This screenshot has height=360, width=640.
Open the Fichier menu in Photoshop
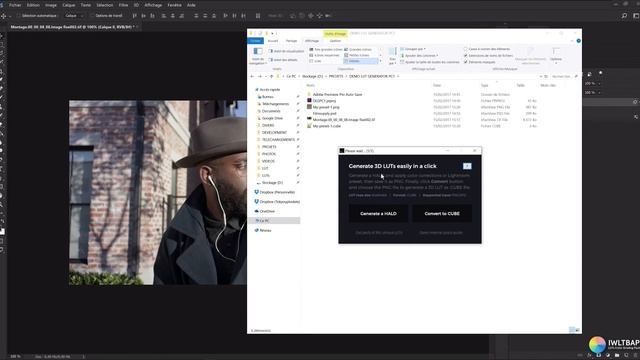click(x=15, y=5)
